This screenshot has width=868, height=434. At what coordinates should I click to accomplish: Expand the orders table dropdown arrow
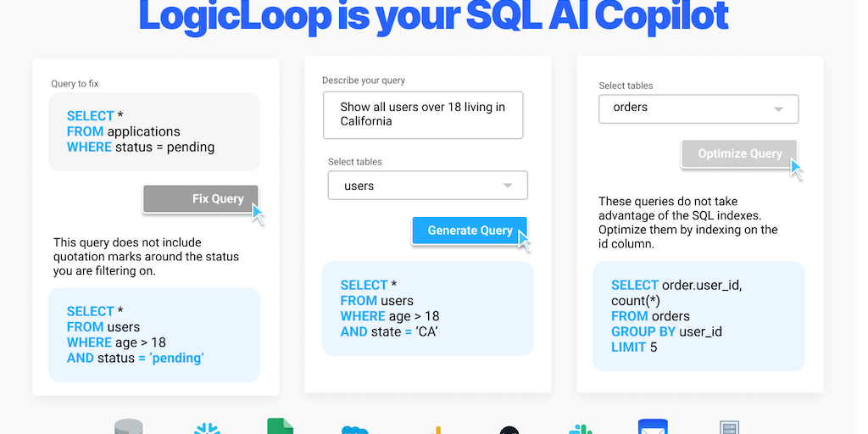(x=779, y=109)
